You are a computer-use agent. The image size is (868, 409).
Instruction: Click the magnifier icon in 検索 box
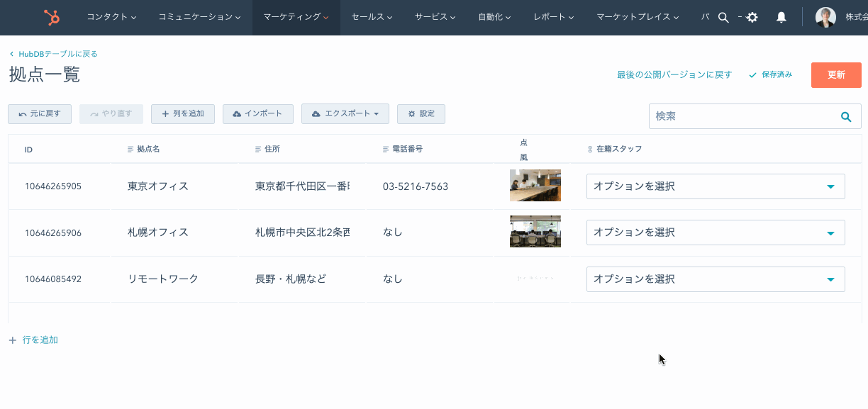[x=845, y=116]
